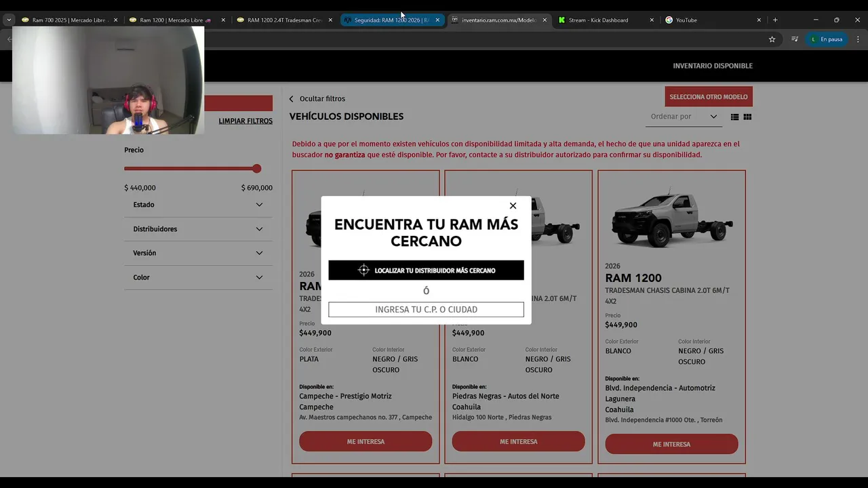This screenshot has width=868, height=488.
Task: Click the crosshair location icon
Action: tap(363, 270)
